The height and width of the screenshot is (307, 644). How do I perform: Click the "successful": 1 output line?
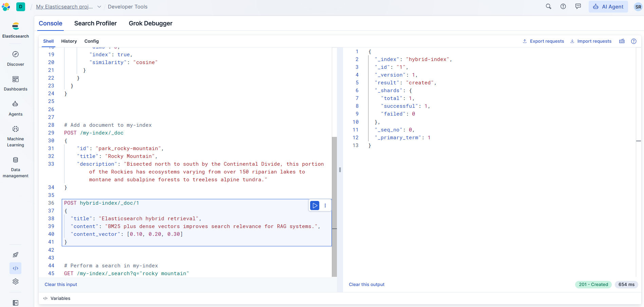(405, 106)
